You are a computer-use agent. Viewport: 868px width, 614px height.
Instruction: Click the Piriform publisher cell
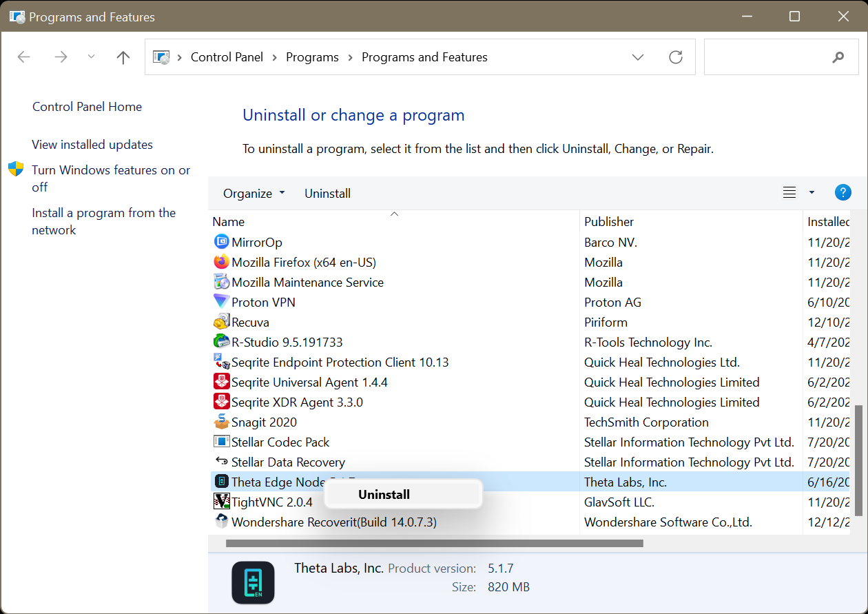(606, 322)
